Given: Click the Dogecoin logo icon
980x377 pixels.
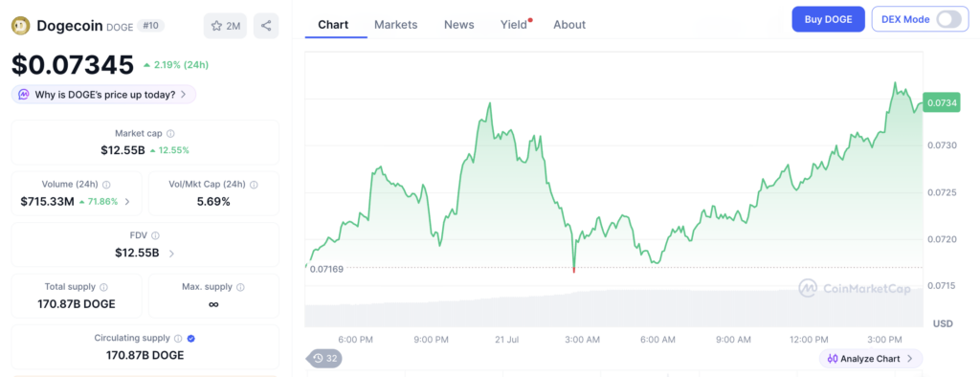Looking at the screenshot, I should [x=21, y=26].
